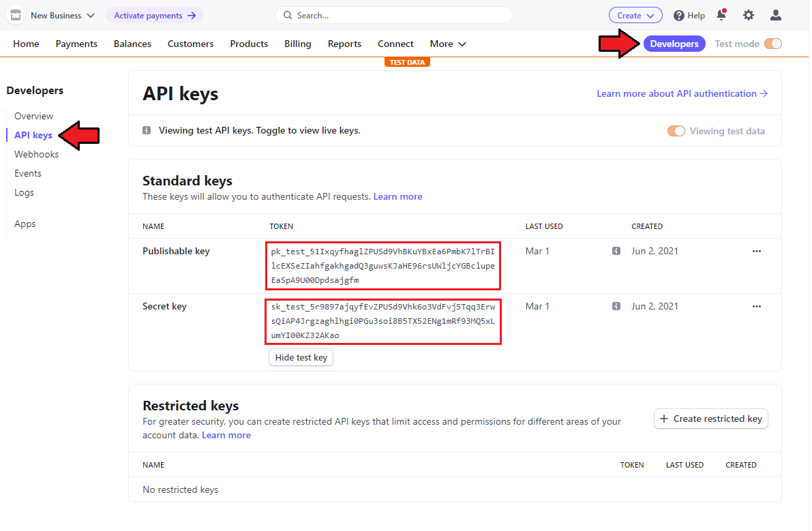Select Logs in Developers sidebar
Screen dimensions: 812x531
click(x=25, y=192)
